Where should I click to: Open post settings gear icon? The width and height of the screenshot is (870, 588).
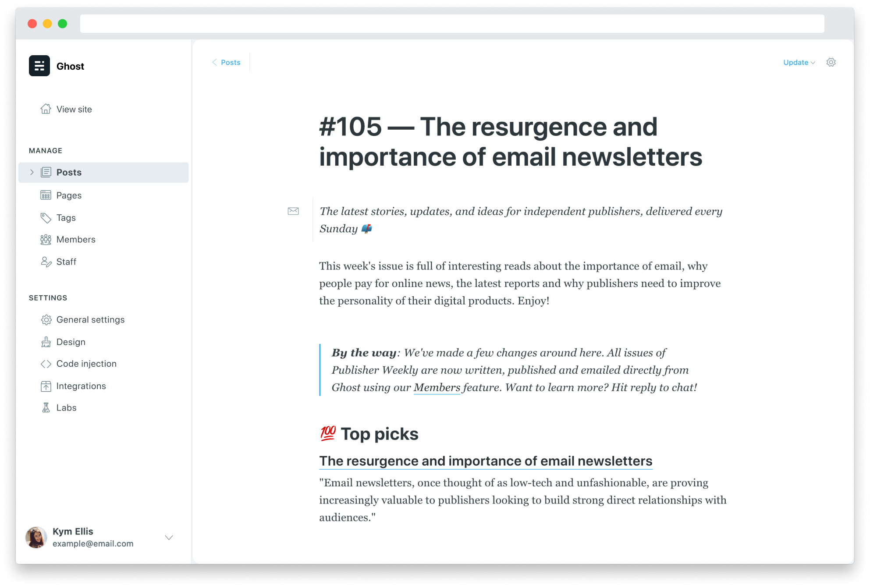click(831, 62)
